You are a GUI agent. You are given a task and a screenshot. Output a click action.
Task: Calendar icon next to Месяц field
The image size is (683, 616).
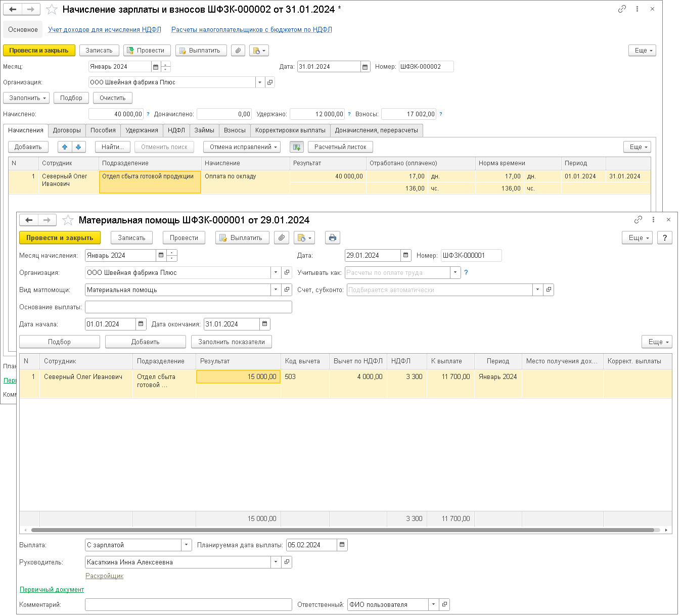point(156,67)
